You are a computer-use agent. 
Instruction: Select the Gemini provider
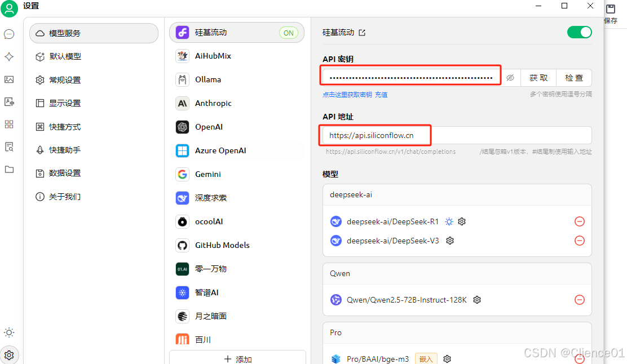(237, 174)
